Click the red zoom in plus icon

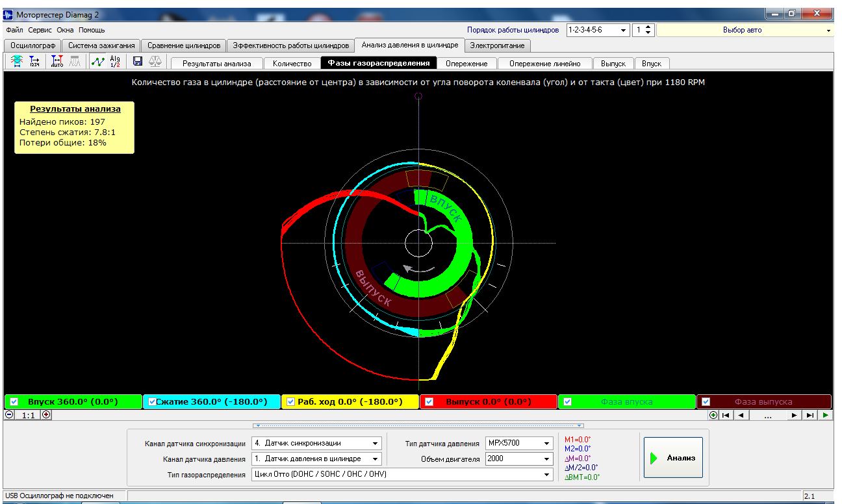pyautogui.click(x=46, y=415)
